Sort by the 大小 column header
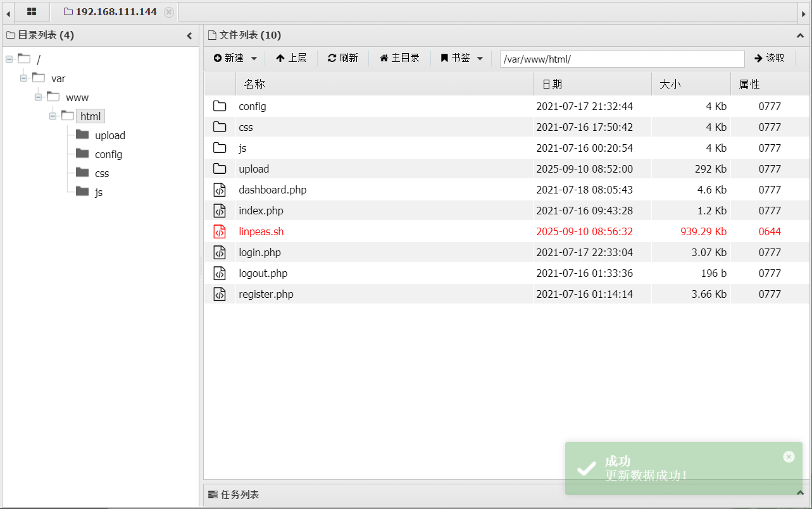Viewport: 812px width, 509px height. [x=691, y=84]
